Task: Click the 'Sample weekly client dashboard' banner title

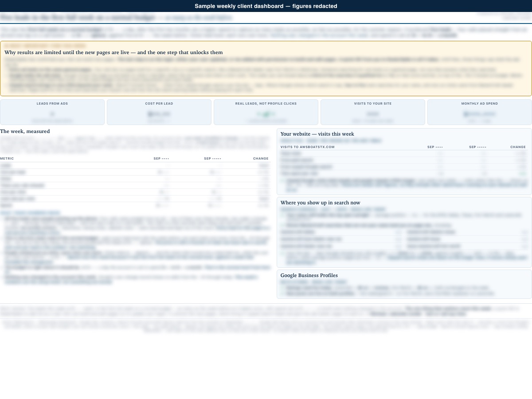Action: pos(266,6)
